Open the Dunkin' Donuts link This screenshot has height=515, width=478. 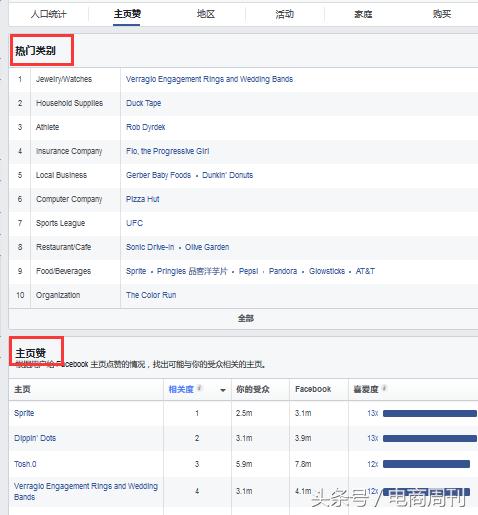pyautogui.click(x=228, y=175)
